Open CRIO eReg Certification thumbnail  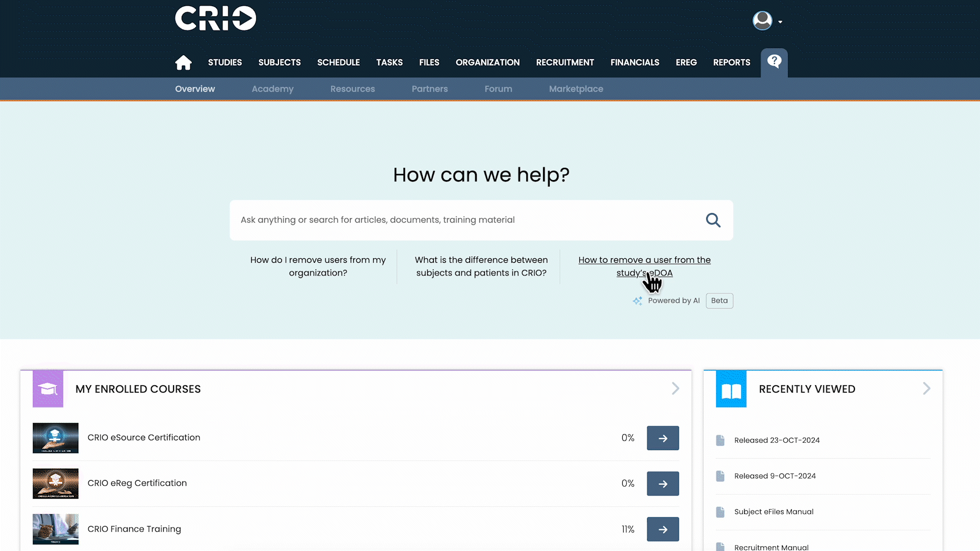pos(56,484)
